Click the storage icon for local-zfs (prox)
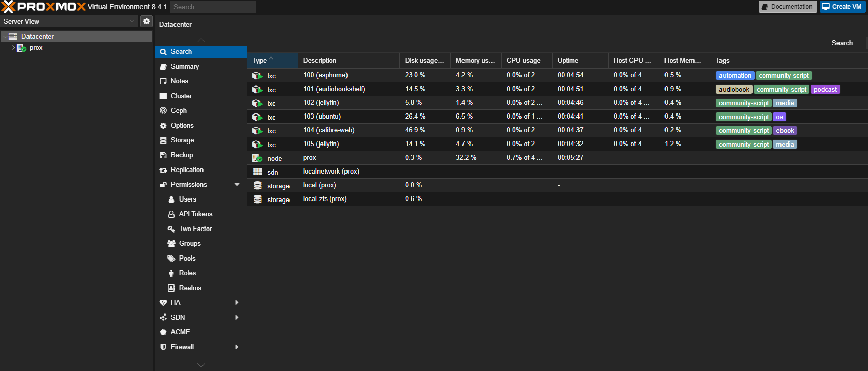 pos(257,199)
